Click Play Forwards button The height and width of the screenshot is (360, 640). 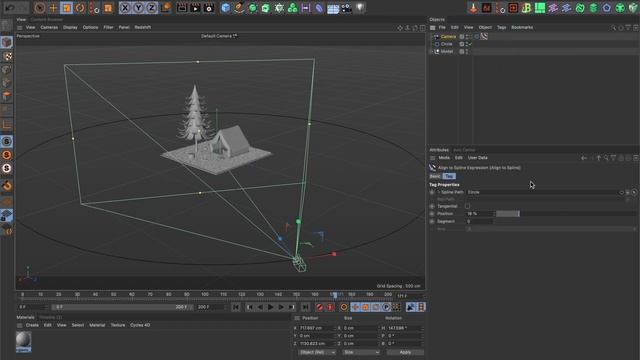coord(271,307)
